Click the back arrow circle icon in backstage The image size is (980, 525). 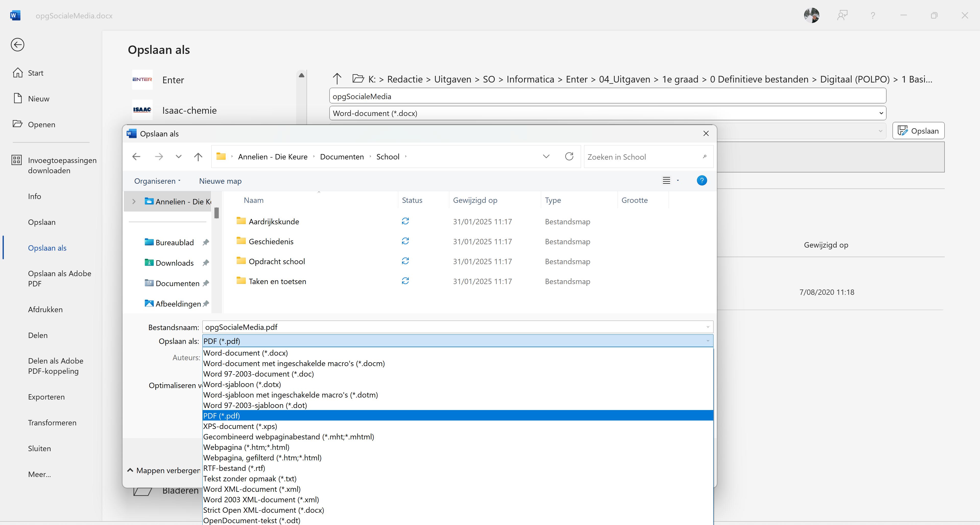(18, 45)
